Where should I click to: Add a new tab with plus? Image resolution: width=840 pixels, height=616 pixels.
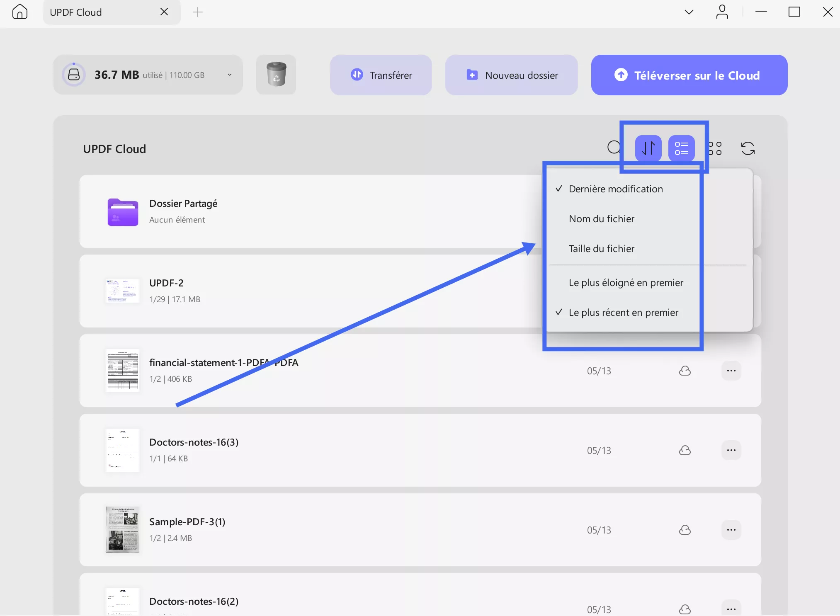click(198, 12)
